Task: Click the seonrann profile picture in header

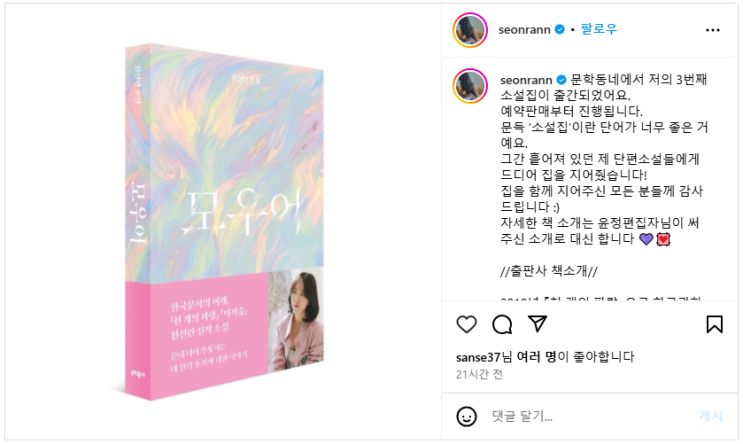Action: pyautogui.click(x=470, y=30)
